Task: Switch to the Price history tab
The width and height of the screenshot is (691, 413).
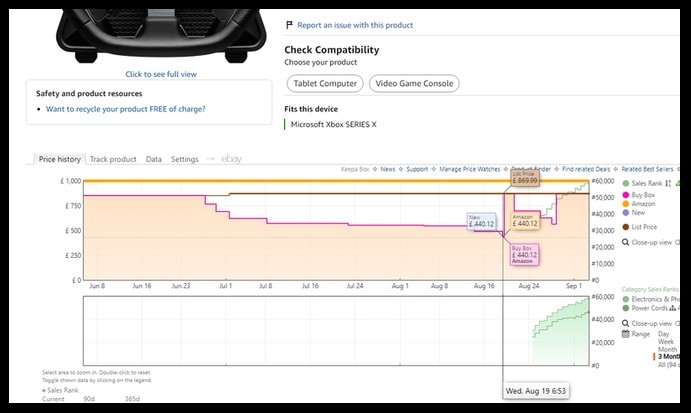Action: (59, 159)
